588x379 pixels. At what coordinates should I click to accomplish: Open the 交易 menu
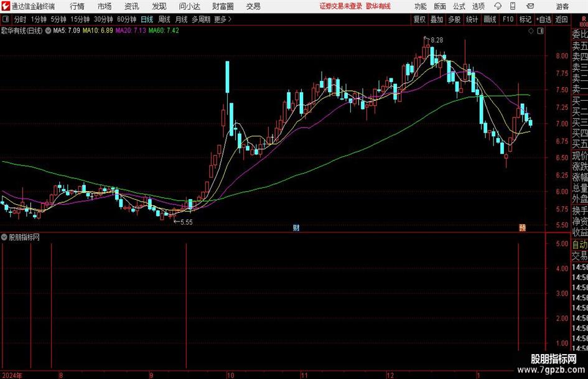[253, 6]
